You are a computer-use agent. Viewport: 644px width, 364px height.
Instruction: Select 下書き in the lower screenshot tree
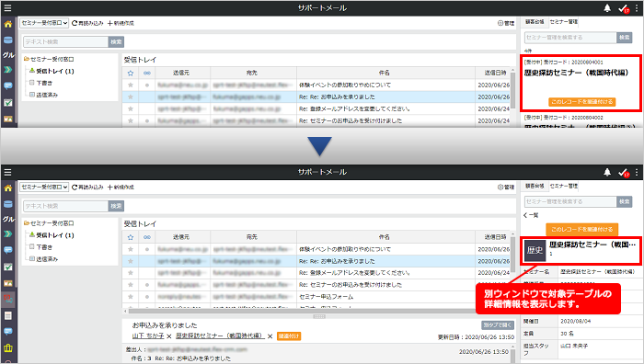click(x=41, y=247)
